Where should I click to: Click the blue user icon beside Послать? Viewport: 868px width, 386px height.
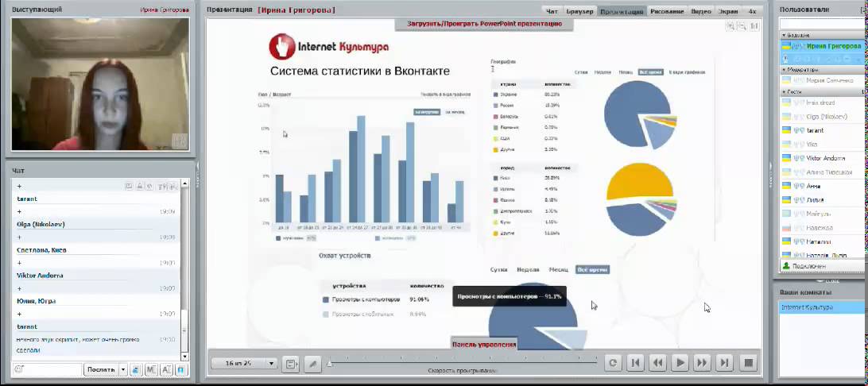point(136,369)
